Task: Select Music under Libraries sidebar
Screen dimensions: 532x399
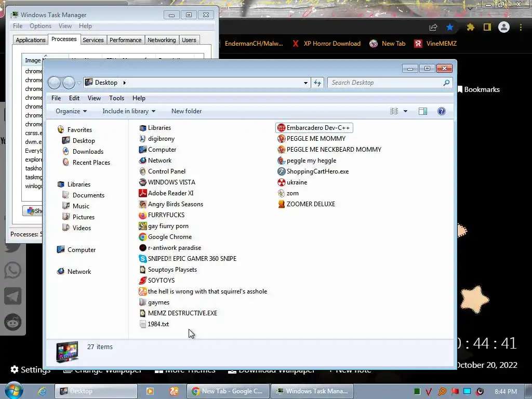Action: click(x=81, y=206)
